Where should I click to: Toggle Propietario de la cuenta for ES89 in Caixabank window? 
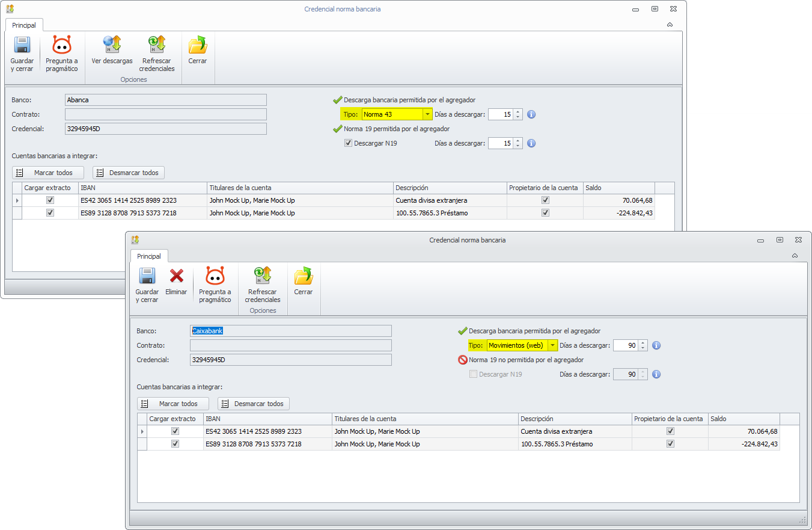[670, 444]
